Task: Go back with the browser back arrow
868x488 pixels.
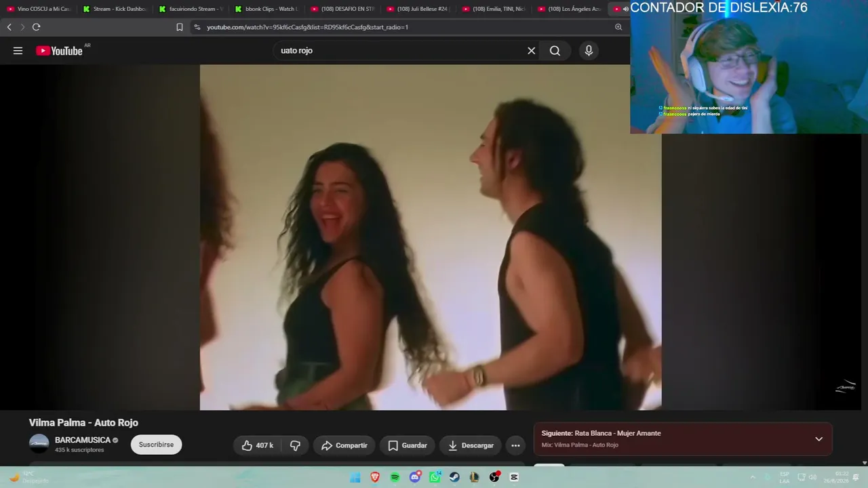Action: coord(9,27)
